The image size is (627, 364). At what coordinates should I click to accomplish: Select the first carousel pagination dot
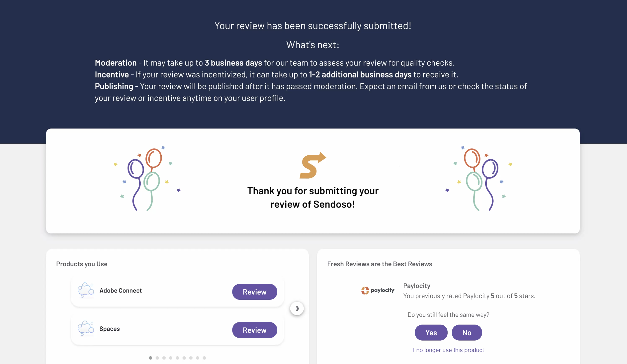click(150, 358)
